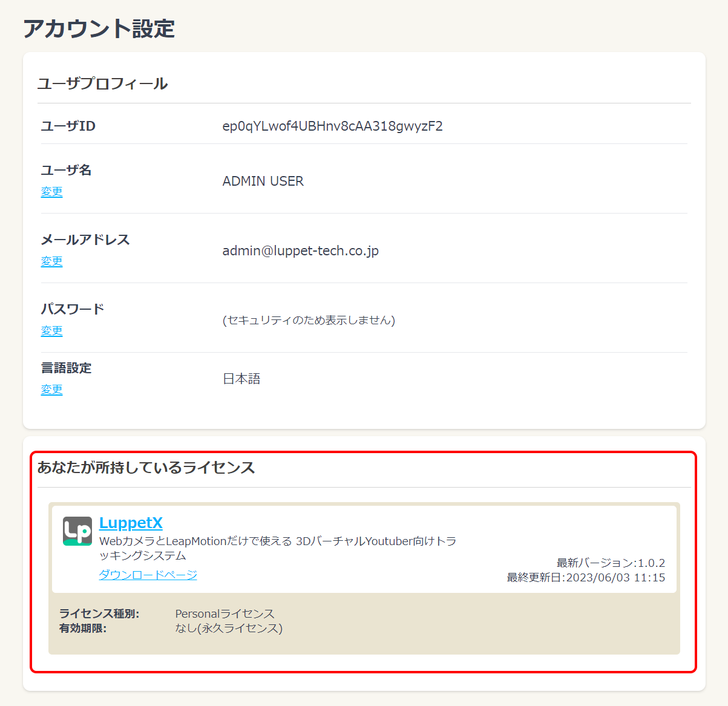Image resolution: width=728 pixels, height=706 pixels.
Task: Click the アカウント設定 page heading
Action: pos(99,28)
